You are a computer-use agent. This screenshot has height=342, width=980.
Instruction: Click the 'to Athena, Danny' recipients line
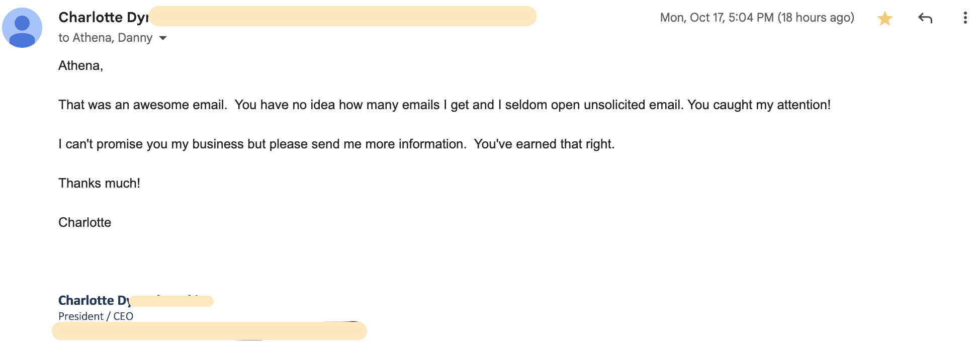(x=106, y=38)
